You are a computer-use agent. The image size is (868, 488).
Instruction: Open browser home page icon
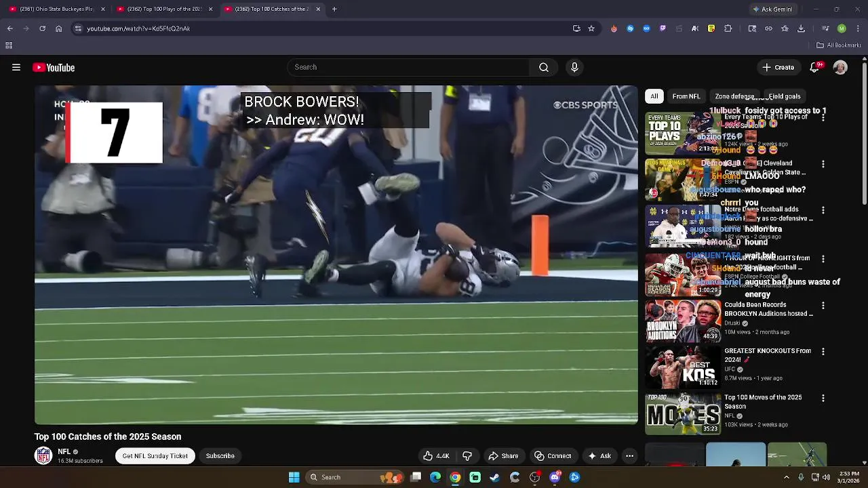[x=58, y=28]
